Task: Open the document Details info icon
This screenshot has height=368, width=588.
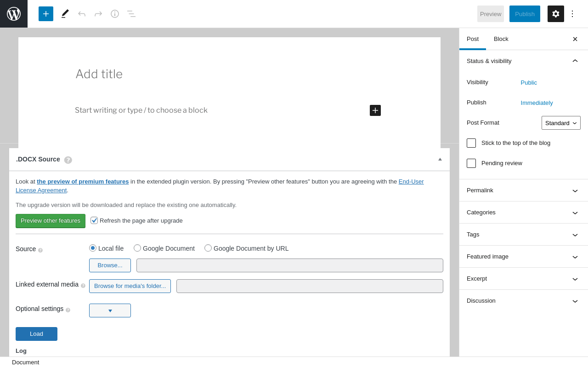Action: pyautogui.click(x=115, y=14)
